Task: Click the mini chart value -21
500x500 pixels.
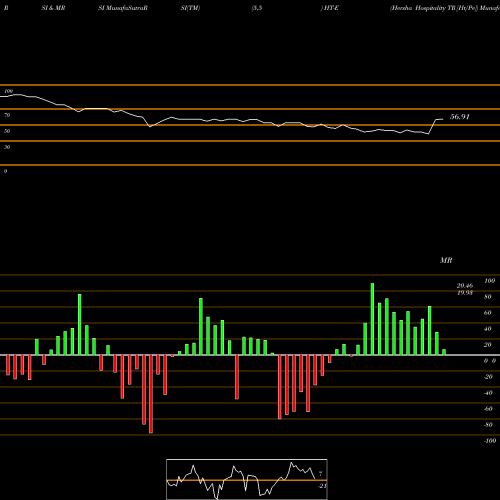Action: click(x=322, y=486)
